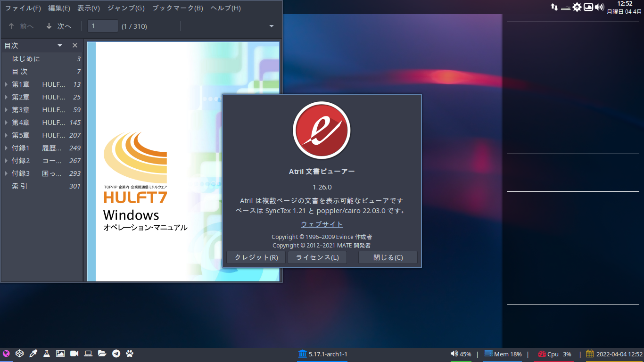Click the ライセンス(L) button

317,257
